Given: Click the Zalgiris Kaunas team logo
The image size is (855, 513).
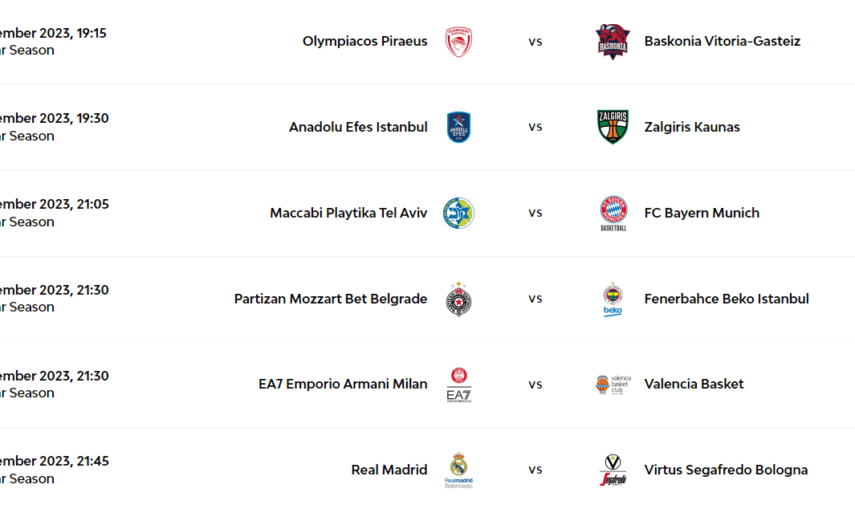Looking at the screenshot, I should (x=612, y=127).
